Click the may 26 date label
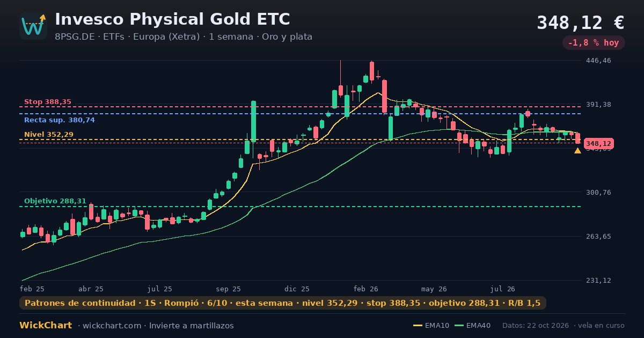 point(434,289)
